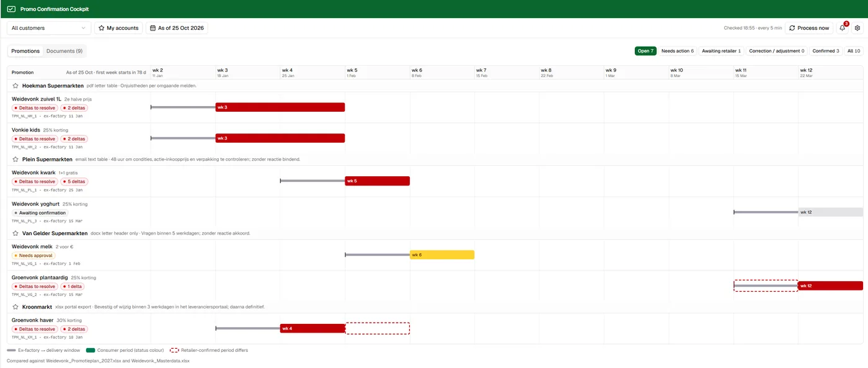Click the delivery window line for Weidevonk melk
Viewport: 868px width, 368px height.
pos(378,254)
